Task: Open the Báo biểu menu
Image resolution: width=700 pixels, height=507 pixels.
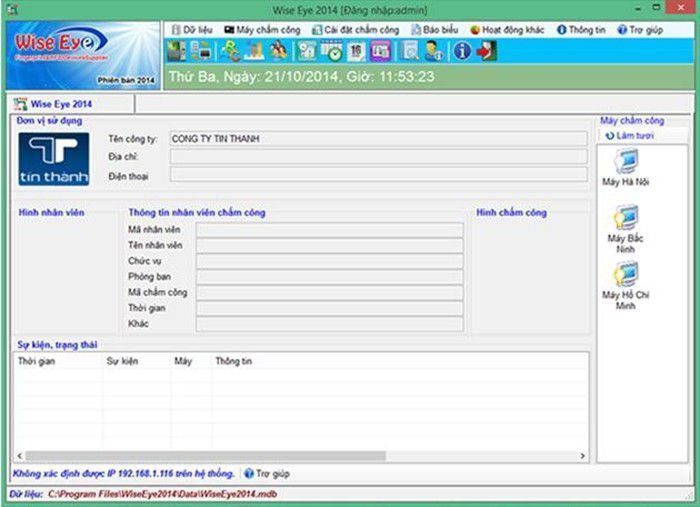Action: (438, 30)
